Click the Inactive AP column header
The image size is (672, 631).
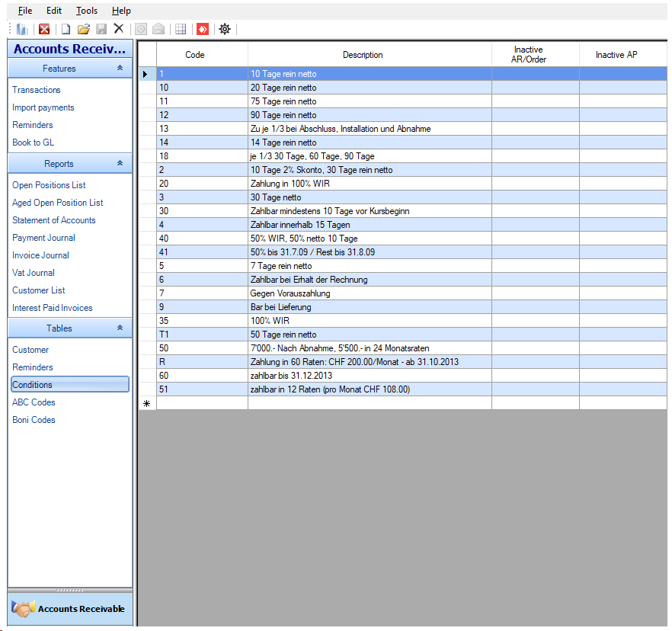623,54
